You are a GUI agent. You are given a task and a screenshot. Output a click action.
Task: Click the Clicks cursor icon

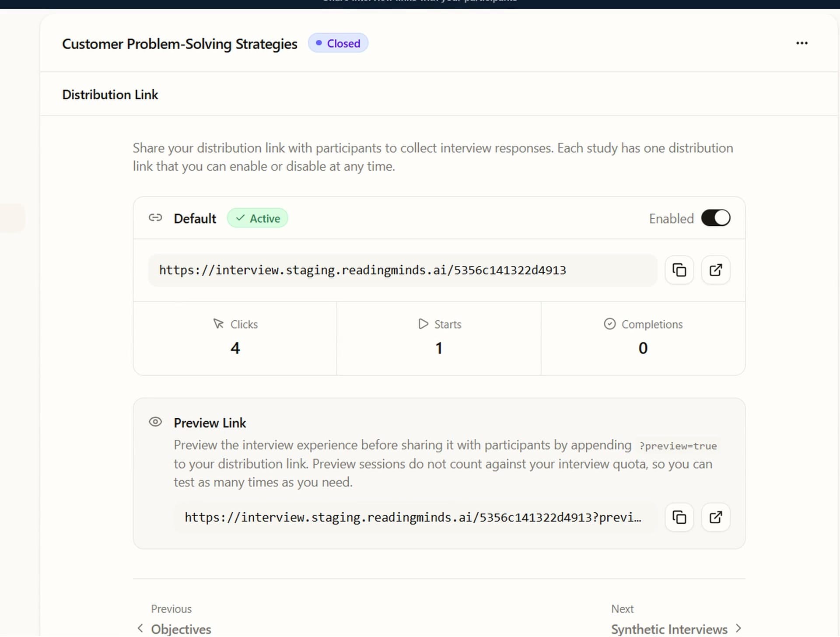click(x=218, y=324)
